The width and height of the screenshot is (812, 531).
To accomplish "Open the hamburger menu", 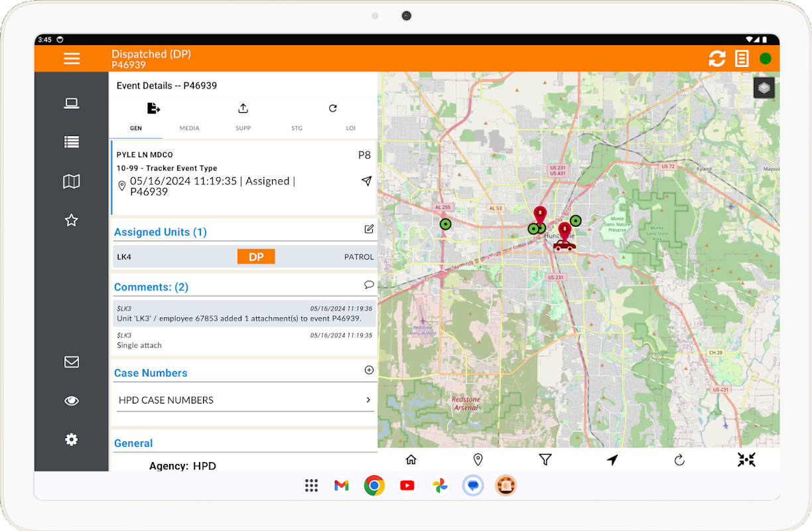I will click(x=72, y=58).
